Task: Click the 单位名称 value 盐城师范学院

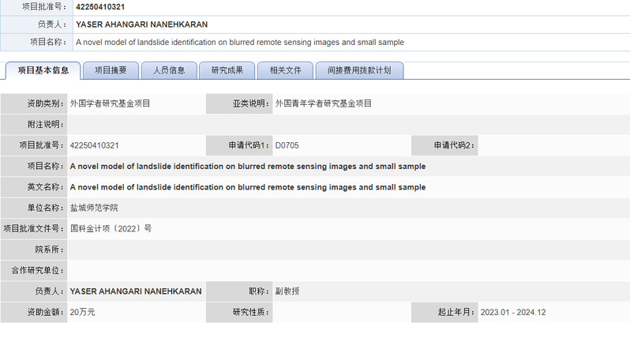Action: [x=94, y=208]
